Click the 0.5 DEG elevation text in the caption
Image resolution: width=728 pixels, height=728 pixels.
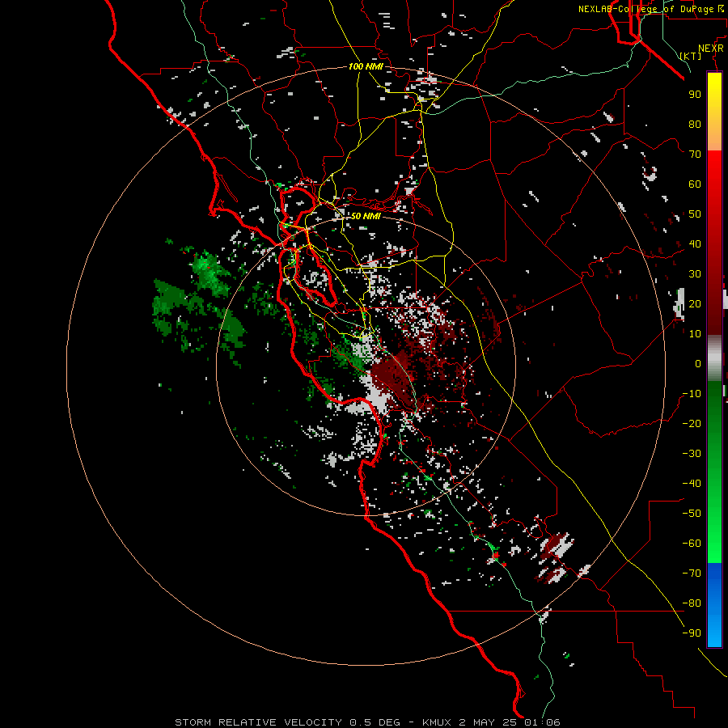(375, 722)
